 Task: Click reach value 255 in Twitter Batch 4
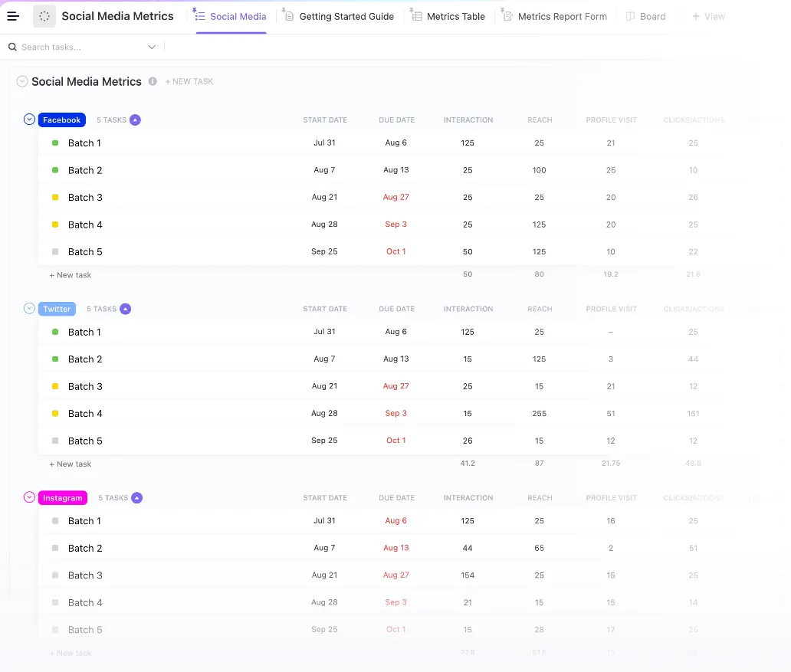click(x=540, y=414)
